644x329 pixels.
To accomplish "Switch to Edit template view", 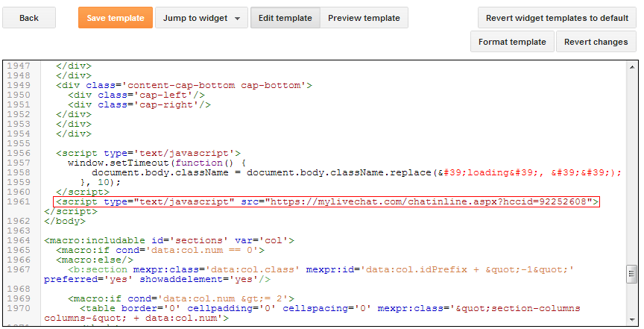I will point(285,18).
